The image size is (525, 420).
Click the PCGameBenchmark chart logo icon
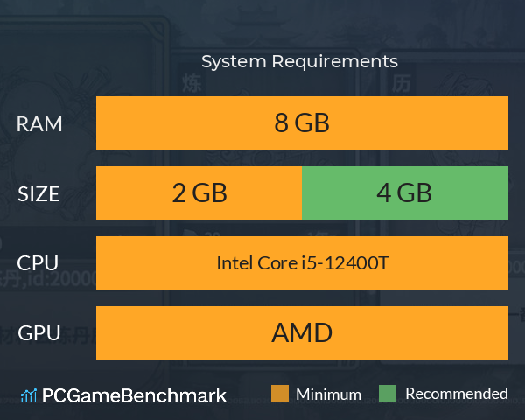[x=29, y=395]
